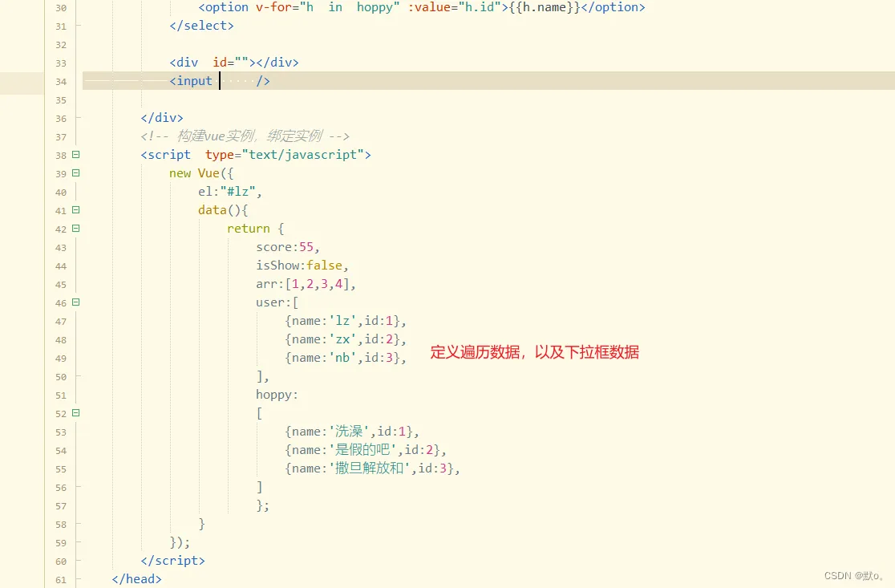Collapse the data() function fold marker
This screenshot has height=588, width=895.
(76, 210)
